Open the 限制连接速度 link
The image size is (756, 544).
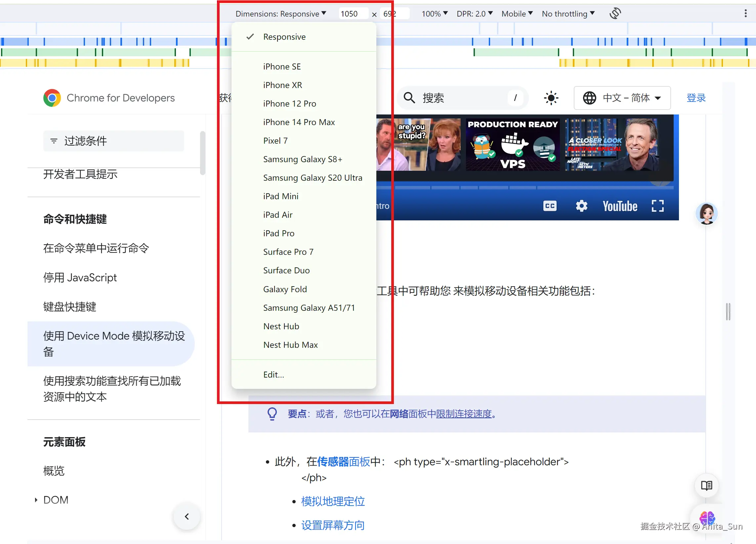pos(464,414)
